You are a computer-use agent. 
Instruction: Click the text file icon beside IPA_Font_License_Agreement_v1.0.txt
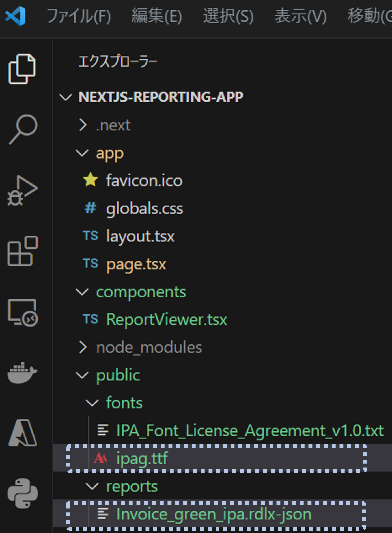(103, 430)
